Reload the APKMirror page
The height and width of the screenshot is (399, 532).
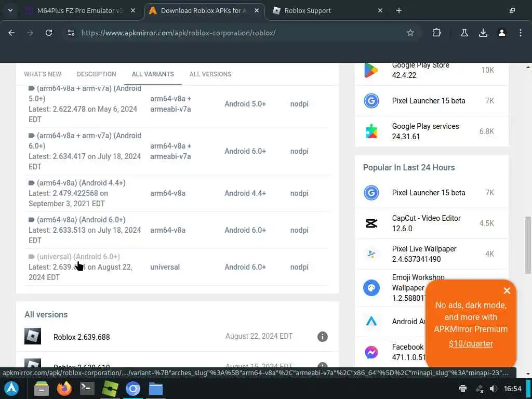pos(49,33)
